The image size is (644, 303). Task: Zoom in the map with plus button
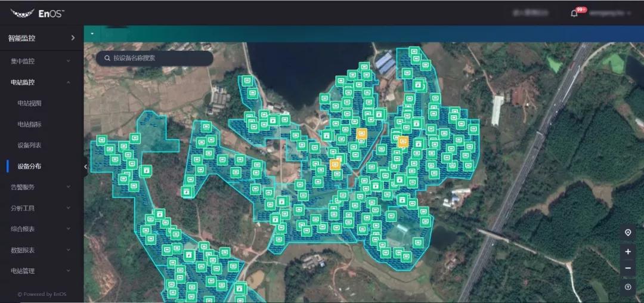(x=627, y=252)
